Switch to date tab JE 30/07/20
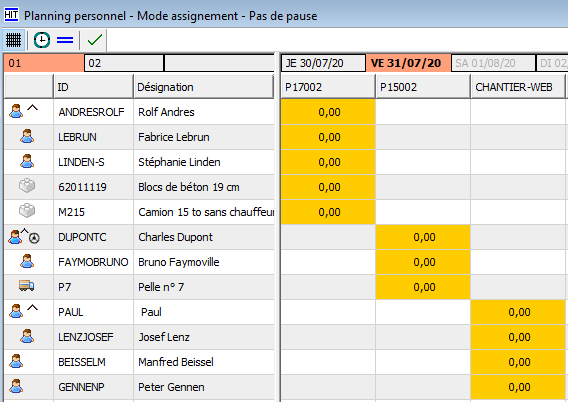The image size is (568, 402). (323, 63)
